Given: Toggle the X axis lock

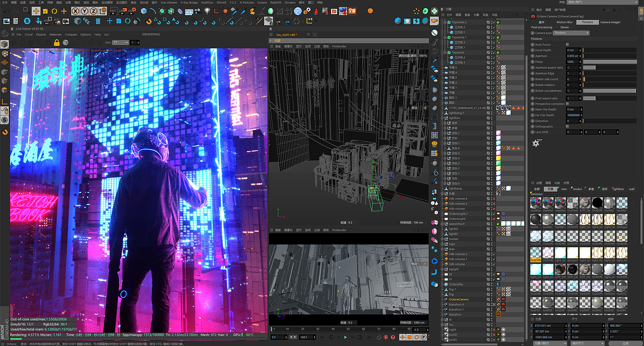Looking at the screenshot, I should [75, 11].
